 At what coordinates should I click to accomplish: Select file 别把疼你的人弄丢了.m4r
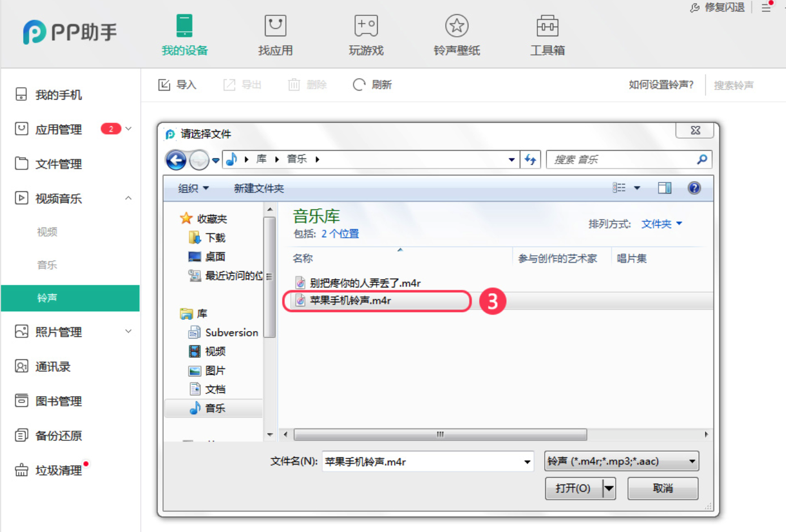(358, 283)
